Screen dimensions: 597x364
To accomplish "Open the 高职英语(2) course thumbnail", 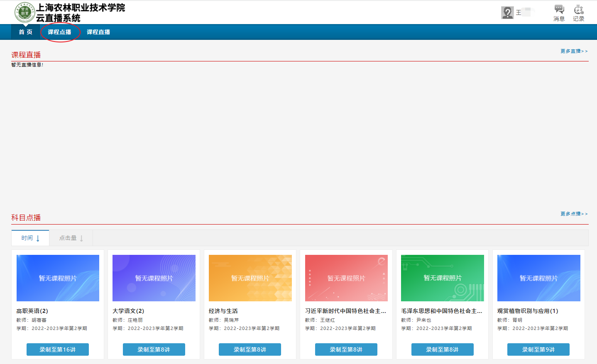I will pos(58,278).
